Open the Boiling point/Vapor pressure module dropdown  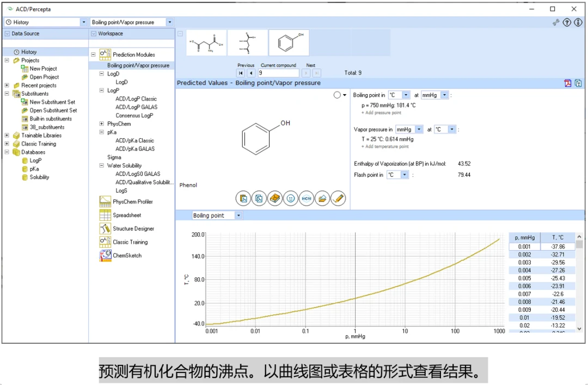pyautogui.click(x=169, y=22)
